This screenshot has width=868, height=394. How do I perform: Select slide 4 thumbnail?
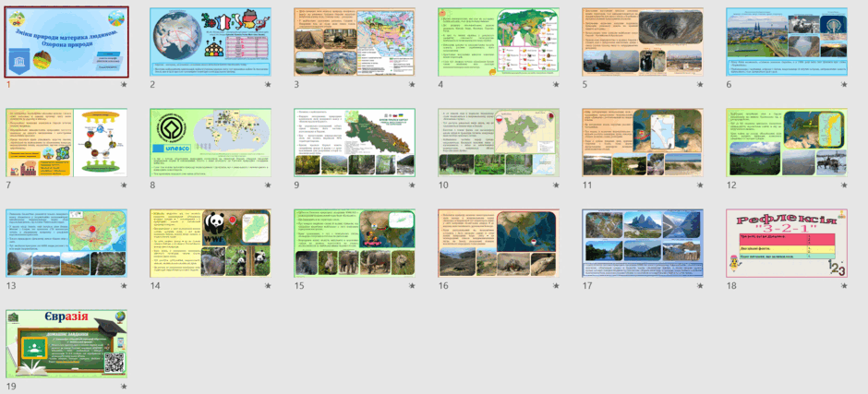tap(499, 42)
